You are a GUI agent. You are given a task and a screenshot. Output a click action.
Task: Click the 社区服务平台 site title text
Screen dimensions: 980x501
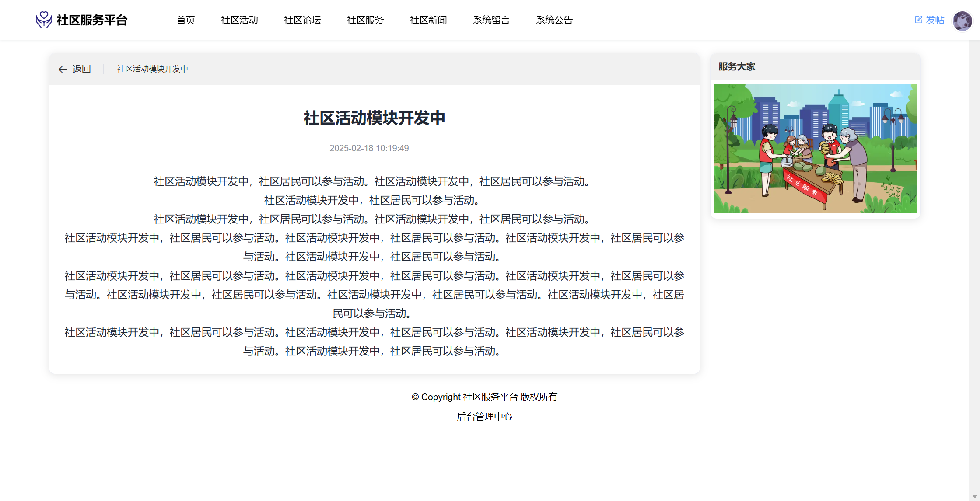pos(92,20)
